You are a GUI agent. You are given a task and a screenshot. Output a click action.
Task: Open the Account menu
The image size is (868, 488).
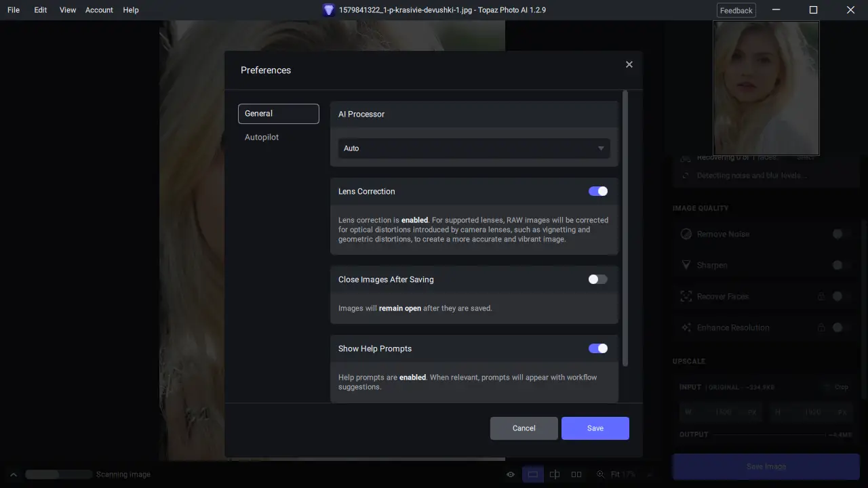pos(99,10)
